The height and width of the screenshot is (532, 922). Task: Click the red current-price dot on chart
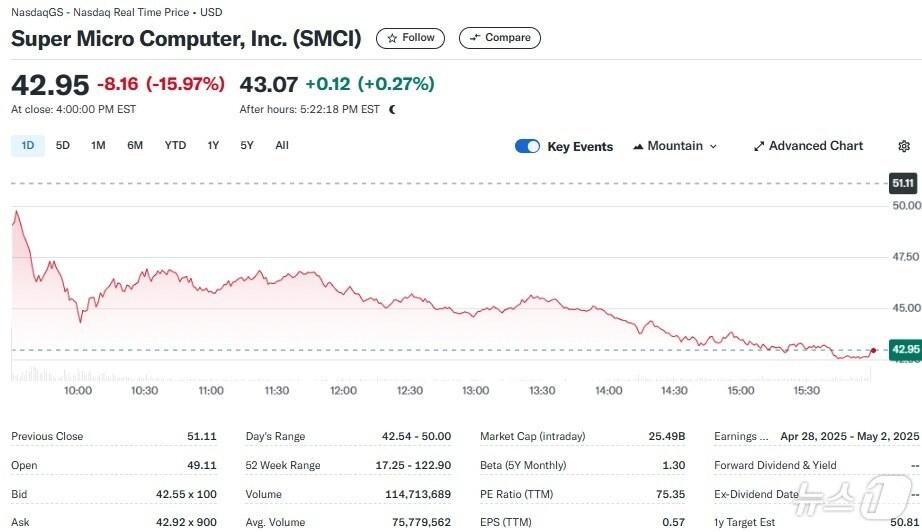[x=874, y=350]
